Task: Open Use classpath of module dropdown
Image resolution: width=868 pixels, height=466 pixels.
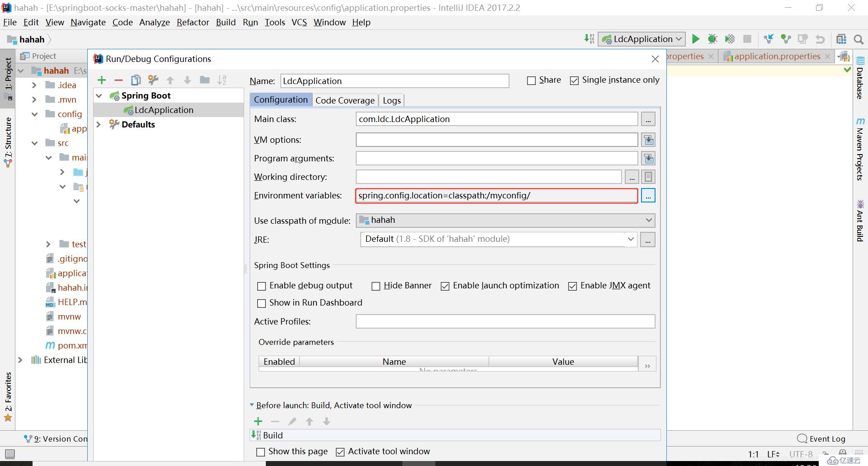Action: [x=505, y=220]
